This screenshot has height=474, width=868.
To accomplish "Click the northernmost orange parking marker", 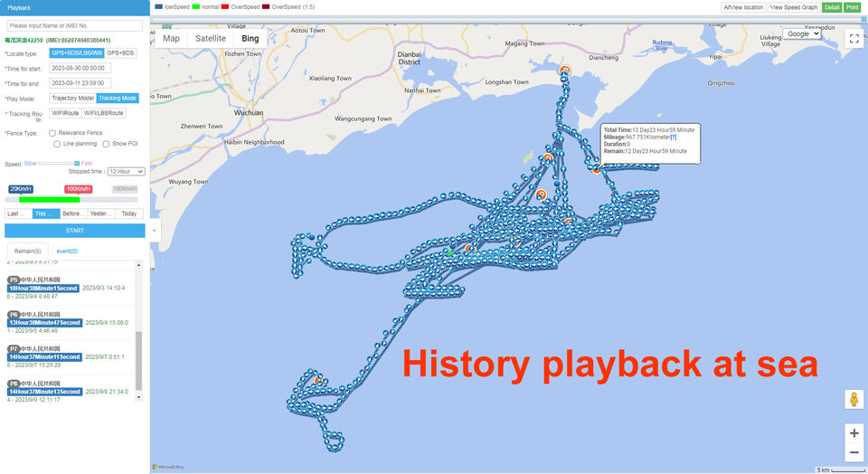I will pyautogui.click(x=565, y=71).
